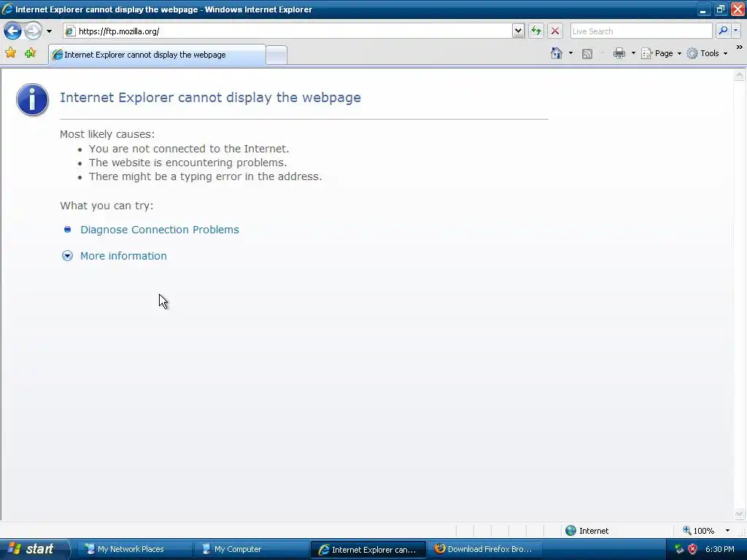Click the Back navigation arrow
This screenshot has width=747, height=560.
tap(13, 31)
